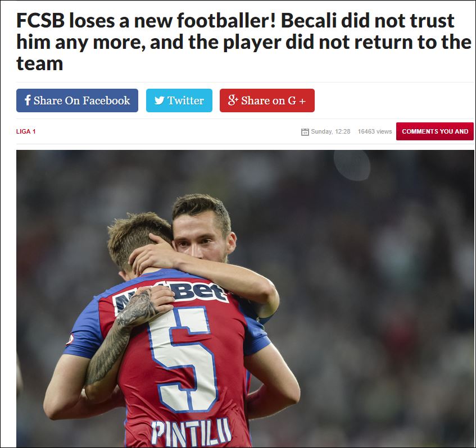Select the 'Share on G +' label
Viewport: 476px width, 448px height.
point(273,100)
